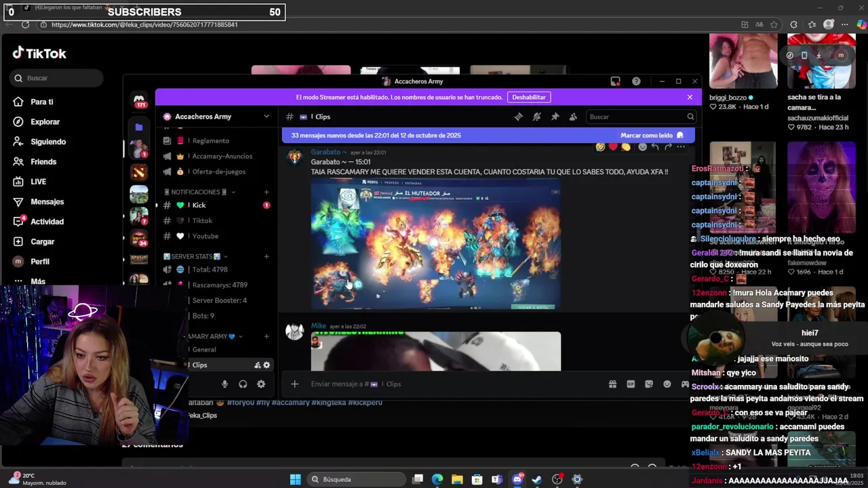Open Discord server folder icon
The height and width of the screenshot is (488, 868).
[139, 127]
